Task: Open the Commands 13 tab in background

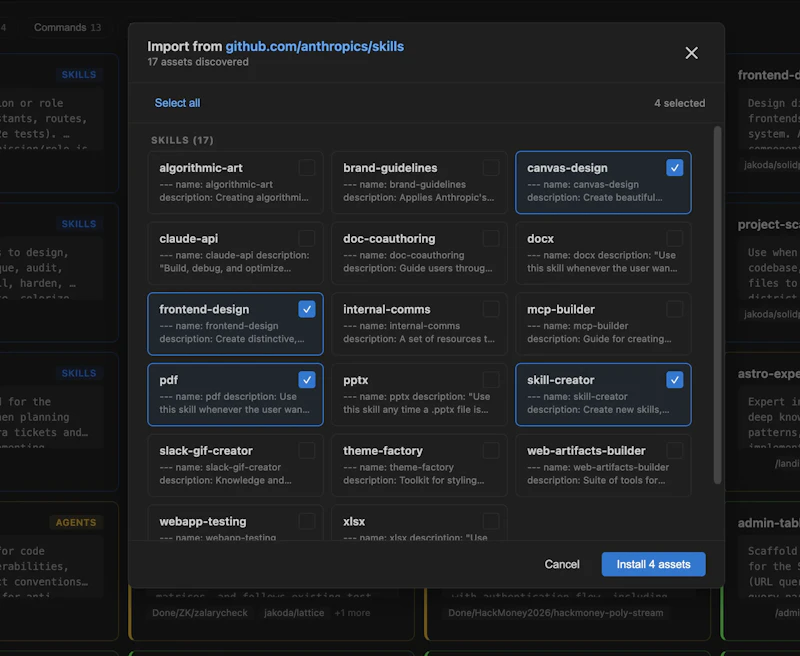Action: tap(67, 28)
